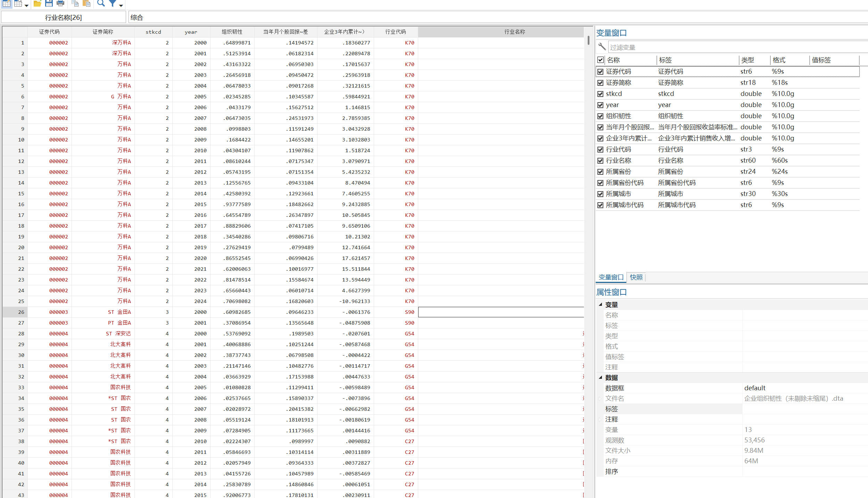This screenshot has height=498, width=868.
Task: Click the data browse mode icon
Action: coord(18,3)
